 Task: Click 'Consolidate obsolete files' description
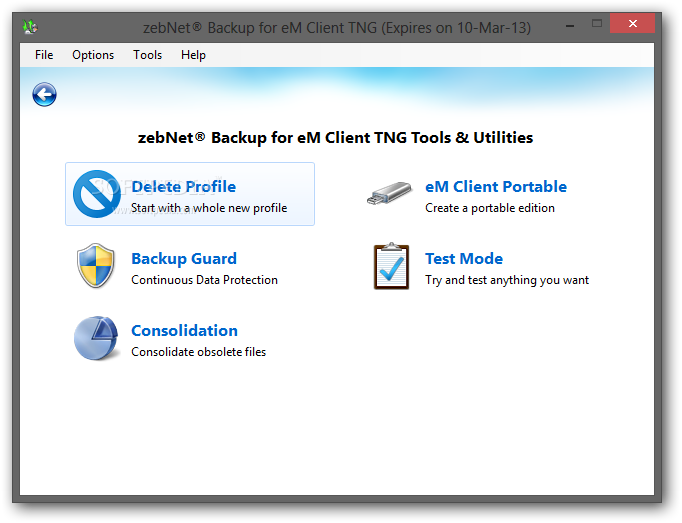point(199,352)
